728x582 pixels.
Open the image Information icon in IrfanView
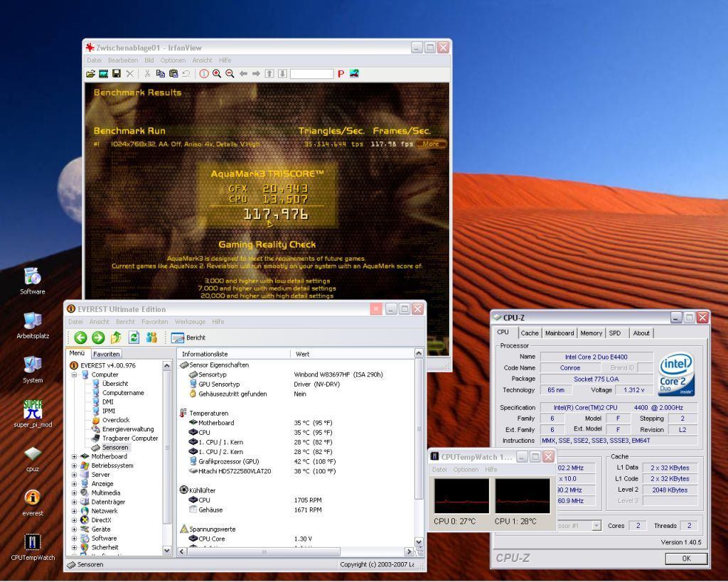[x=204, y=74]
